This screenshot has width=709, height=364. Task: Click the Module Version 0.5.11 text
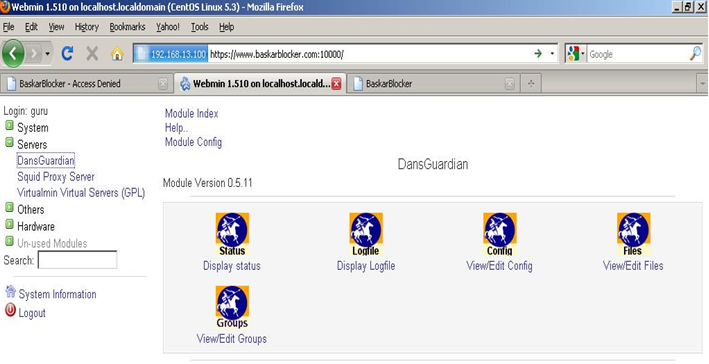(x=208, y=183)
